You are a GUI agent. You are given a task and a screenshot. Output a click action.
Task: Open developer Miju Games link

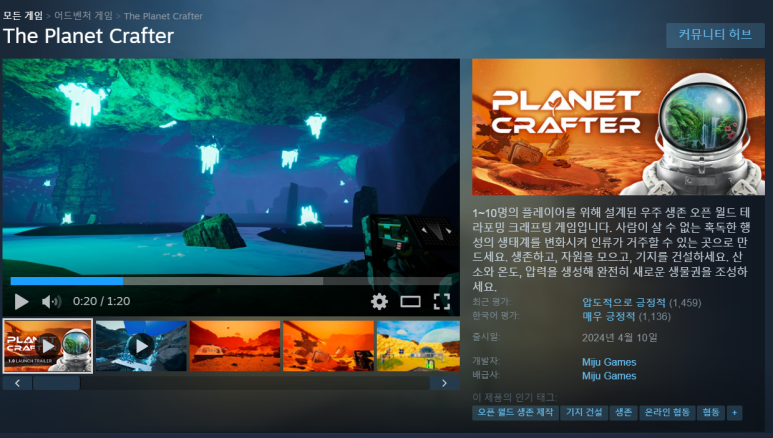(x=609, y=362)
